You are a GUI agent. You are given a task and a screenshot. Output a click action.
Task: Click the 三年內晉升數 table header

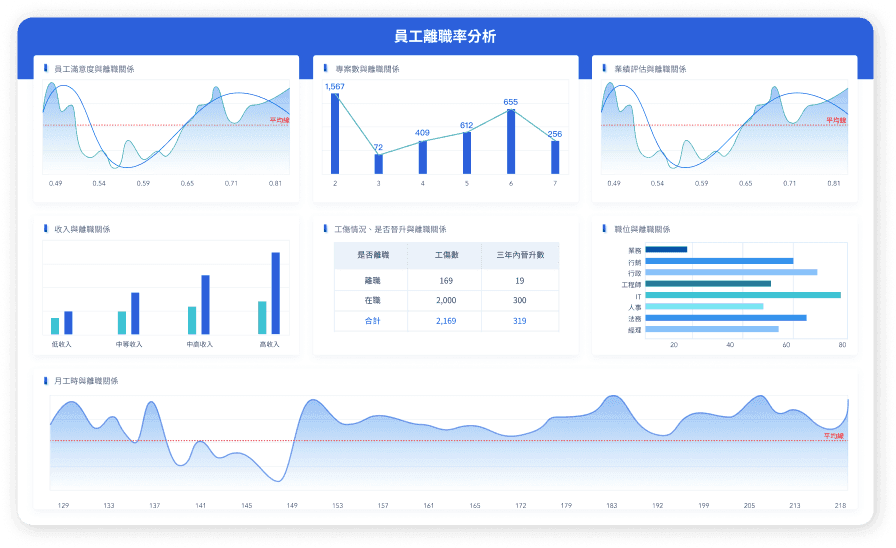click(x=520, y=255)
